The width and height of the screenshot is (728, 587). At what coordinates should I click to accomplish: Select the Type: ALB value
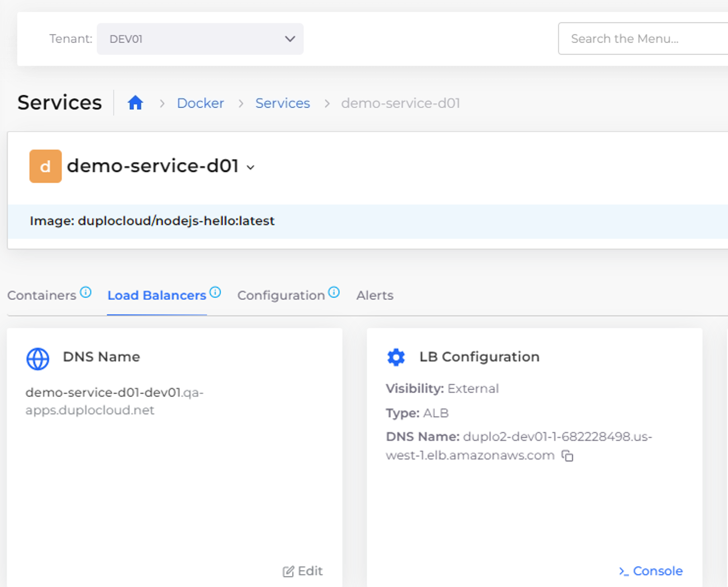436,413
